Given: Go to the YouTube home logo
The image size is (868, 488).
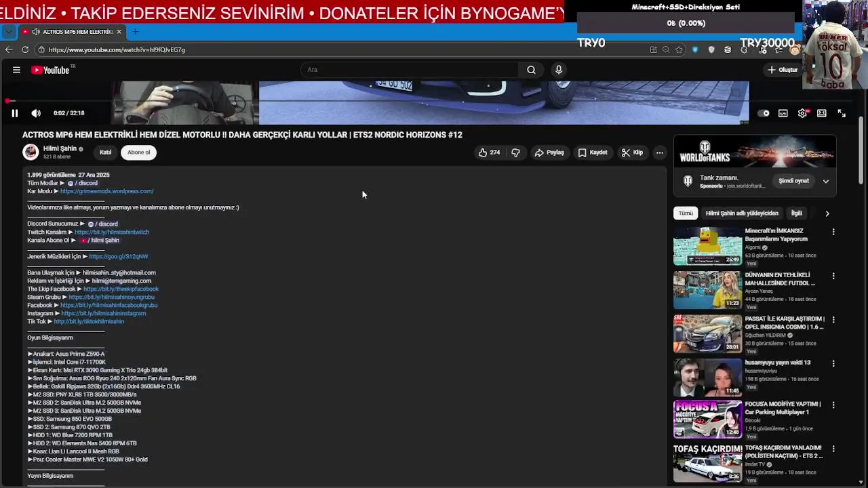Looking at the screenshot, I should point(50,70).
